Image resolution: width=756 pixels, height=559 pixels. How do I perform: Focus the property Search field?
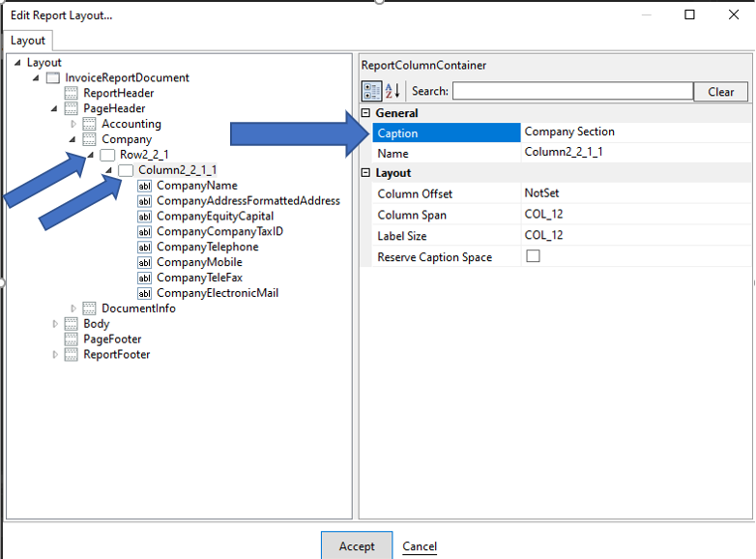pyautogui.click(x=572, y=91)
